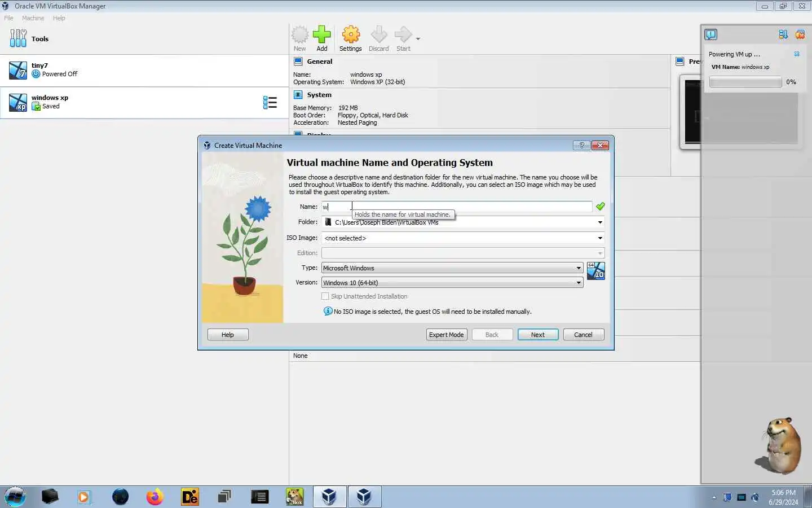The height and width of the screenshot is (508, 812).
Task: Open the media player taskbar icon
Action: point(84,497)
